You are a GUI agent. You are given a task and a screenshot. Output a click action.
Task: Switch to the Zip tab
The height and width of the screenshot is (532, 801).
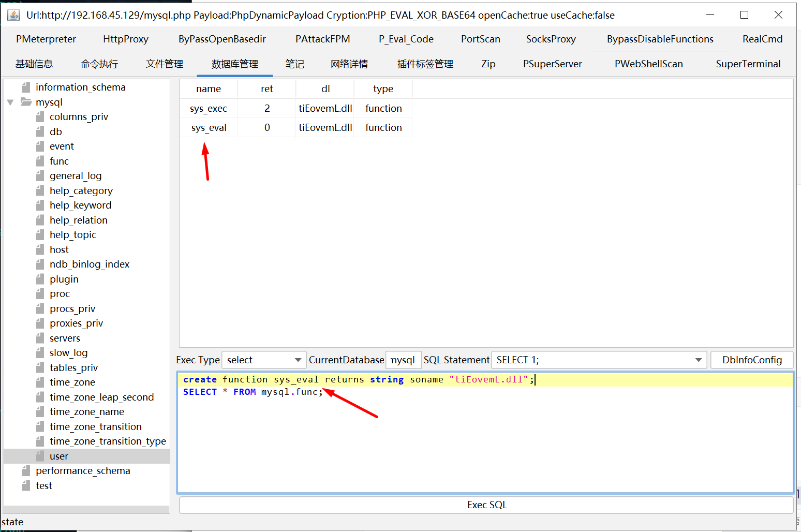[x=488, y=64]
